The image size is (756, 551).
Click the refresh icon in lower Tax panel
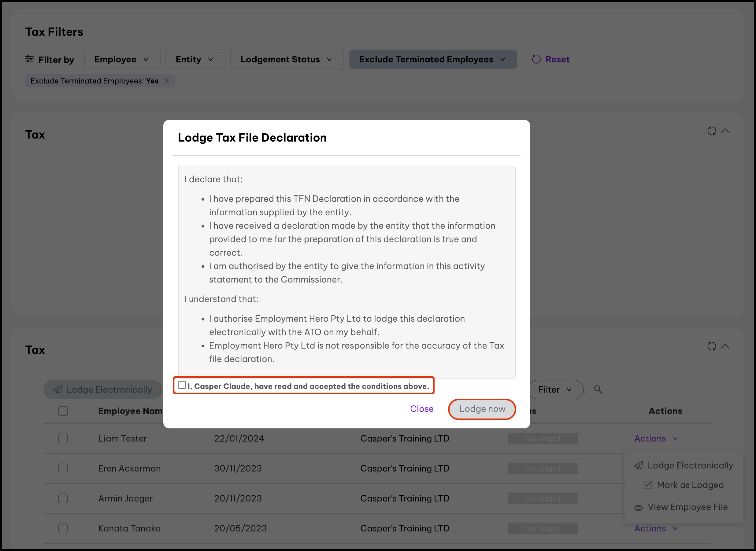pyautogui.click(x=711, y=346)
